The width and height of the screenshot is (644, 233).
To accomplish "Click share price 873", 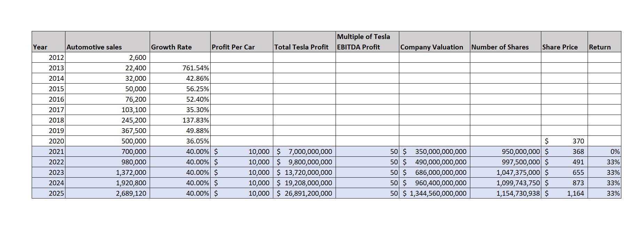I will (564, 183).
